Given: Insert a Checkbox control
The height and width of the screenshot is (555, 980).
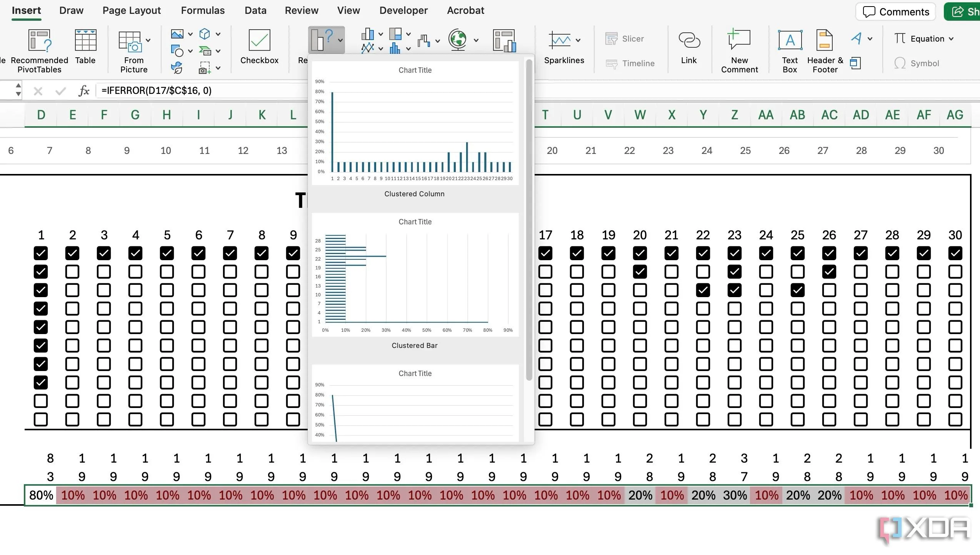Looking at the screenshot, I should point(259,47).
